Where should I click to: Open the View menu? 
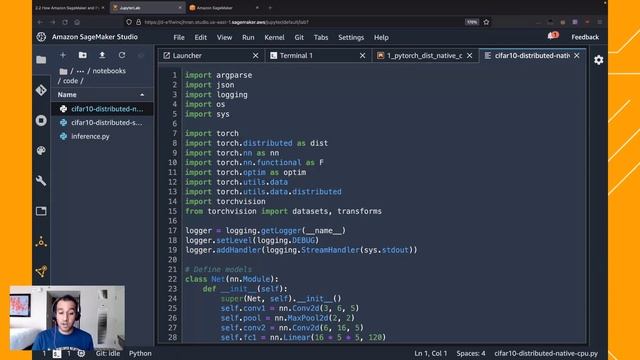[224, 37]
